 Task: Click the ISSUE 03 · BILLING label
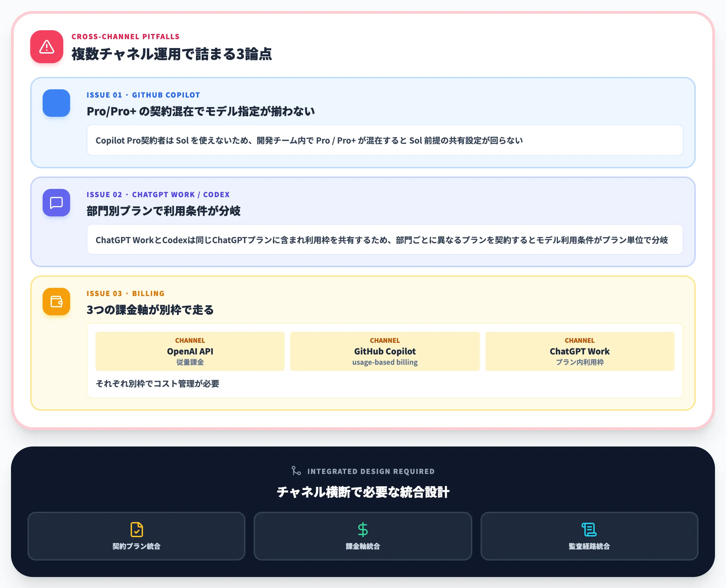pos(125,293)
